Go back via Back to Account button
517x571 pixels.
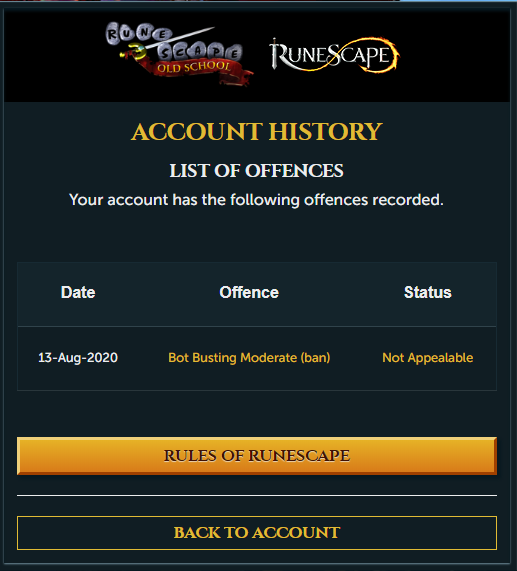pyautogui.click(x=257, y=533)
